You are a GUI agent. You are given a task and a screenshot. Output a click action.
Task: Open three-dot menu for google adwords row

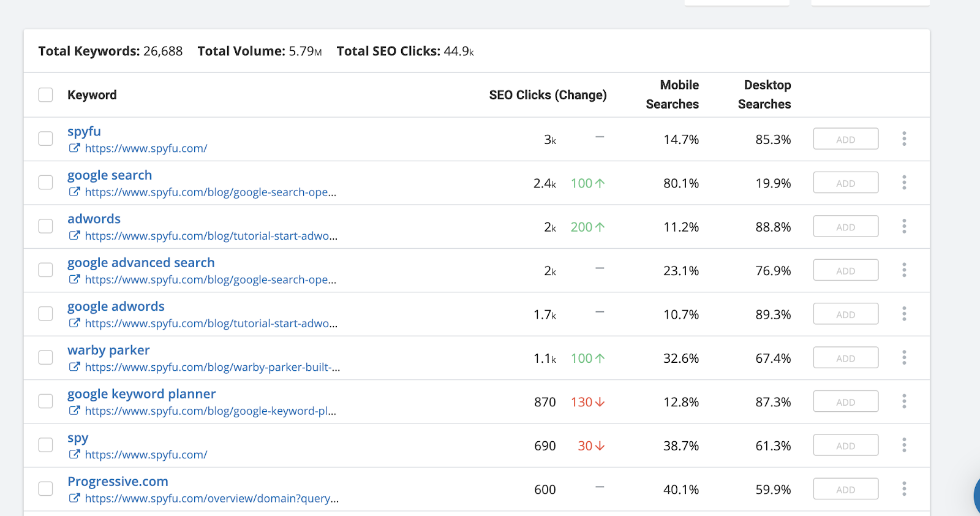(904, 314)
